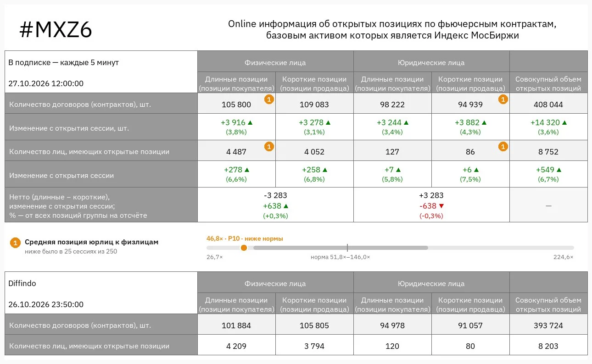Click the dark grey norm range bar on the slider
This screenshot has width=592, height=364.
tap(341, 248)
